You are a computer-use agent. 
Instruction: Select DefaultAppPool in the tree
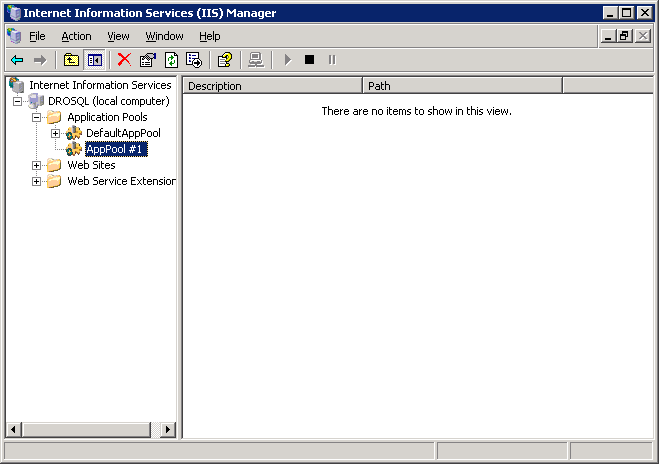[123, 133]
